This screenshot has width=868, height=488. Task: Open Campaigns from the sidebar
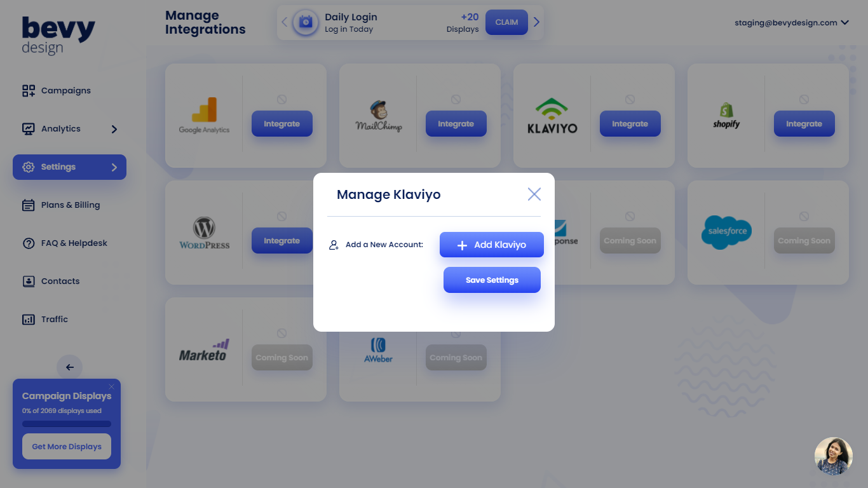(x=65, y=91)
